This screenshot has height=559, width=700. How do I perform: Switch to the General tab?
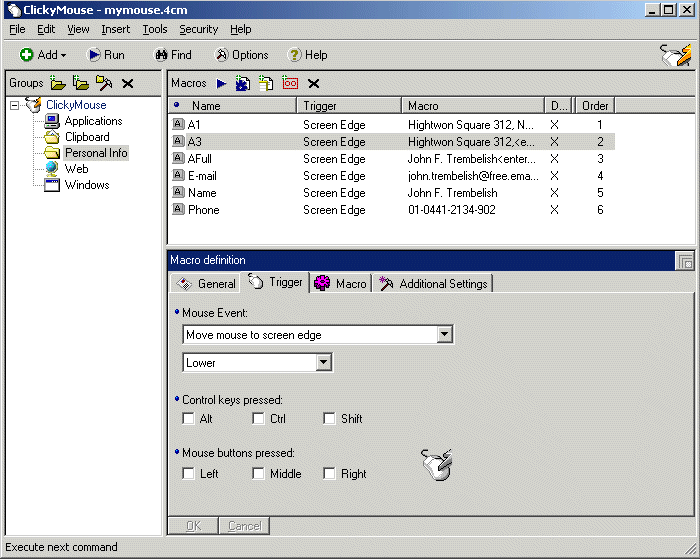pos(206,284)
